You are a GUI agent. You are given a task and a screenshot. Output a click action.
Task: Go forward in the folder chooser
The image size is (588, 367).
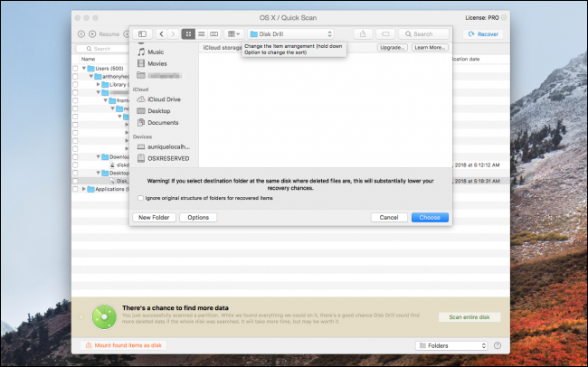click(x=173, y=34)
